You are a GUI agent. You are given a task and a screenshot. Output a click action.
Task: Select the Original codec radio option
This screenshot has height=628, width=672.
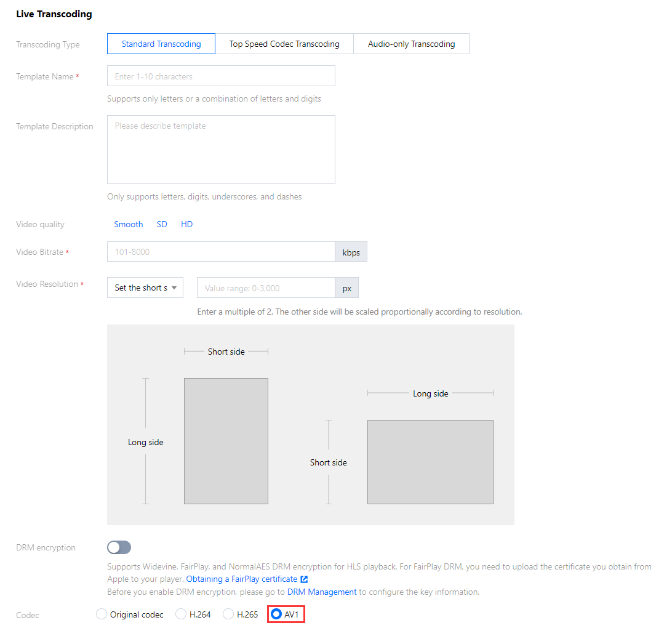pyautogui.click(x=102, y=614)
